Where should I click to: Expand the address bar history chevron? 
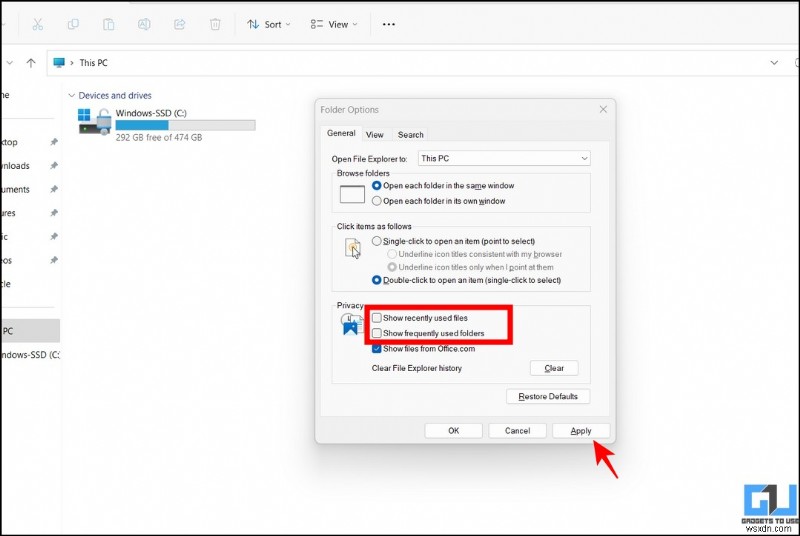click(774, 63)
